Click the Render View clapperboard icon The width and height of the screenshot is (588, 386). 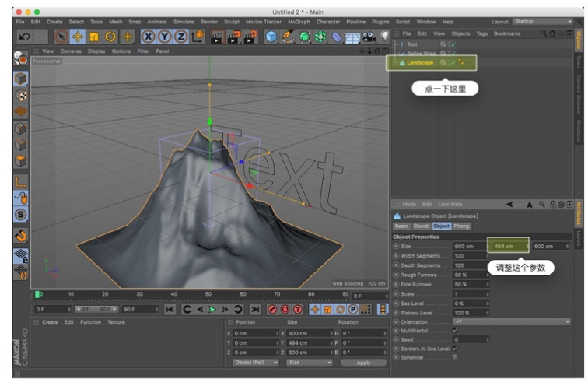[x=217, y=37]
